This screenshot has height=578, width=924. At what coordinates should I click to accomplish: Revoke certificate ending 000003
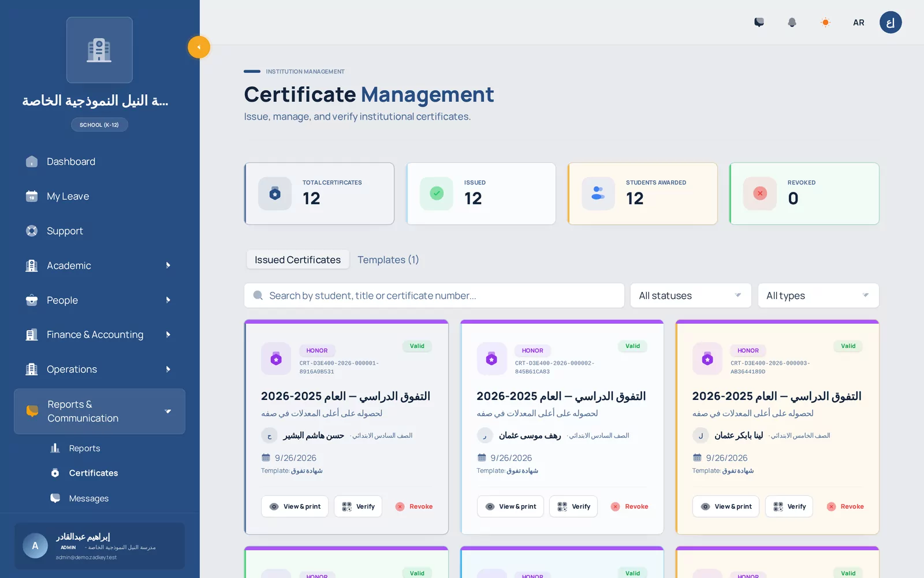(x=845, y=506)
